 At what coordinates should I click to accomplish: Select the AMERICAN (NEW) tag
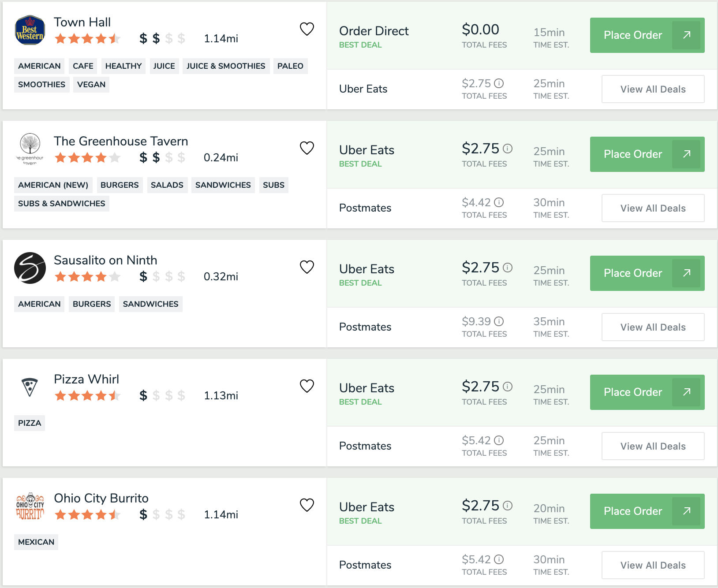tap(53, 185)
